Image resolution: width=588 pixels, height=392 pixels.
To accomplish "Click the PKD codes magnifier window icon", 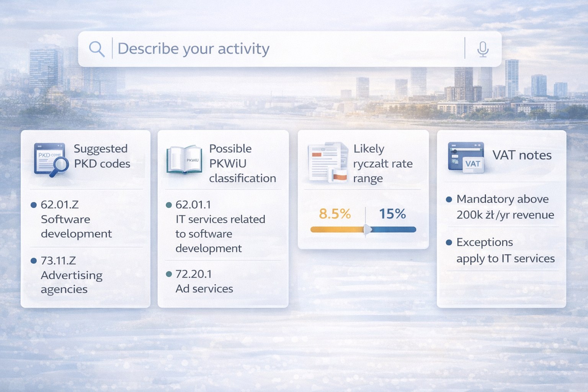I will point(51,160).
